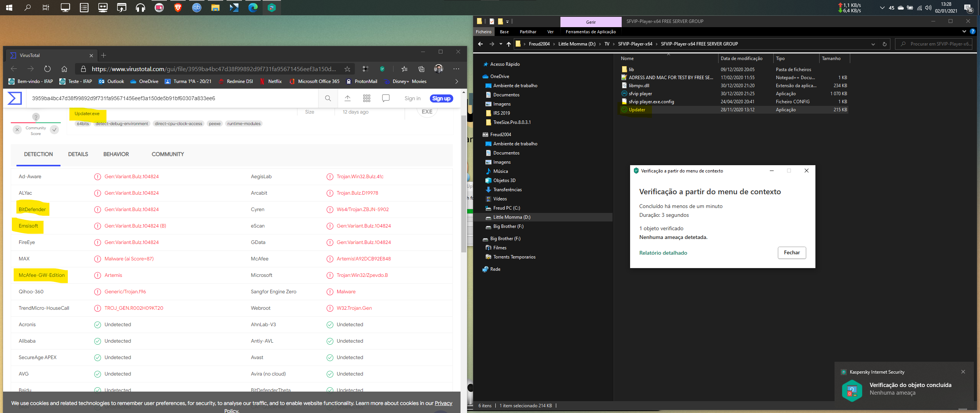Click the VirusTotal upload file icon
The width and height of the screenshot is (980, 413).
[x=348, y=99]
